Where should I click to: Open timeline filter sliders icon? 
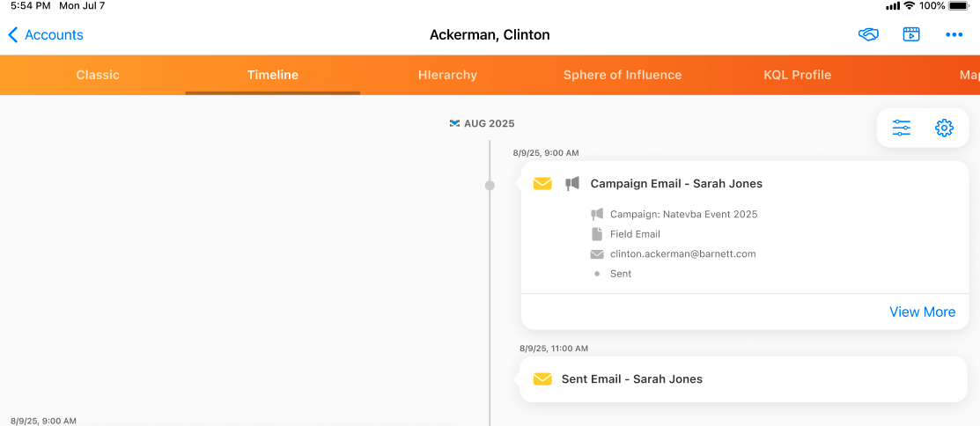tap(902, 128)
